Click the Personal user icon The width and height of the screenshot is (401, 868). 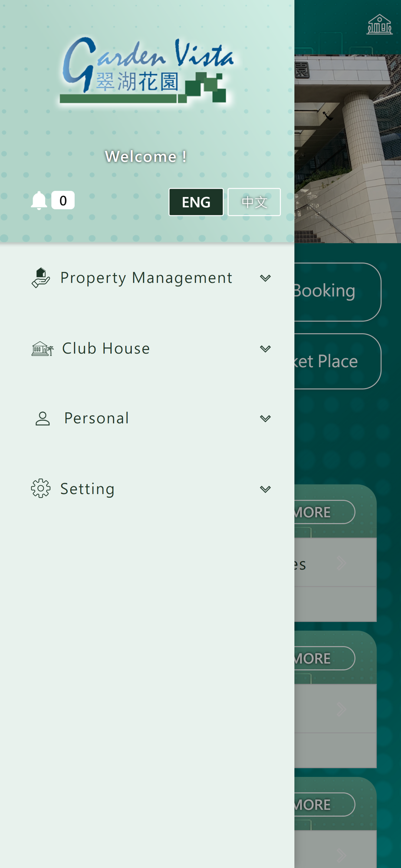click(x=43, y=418)
